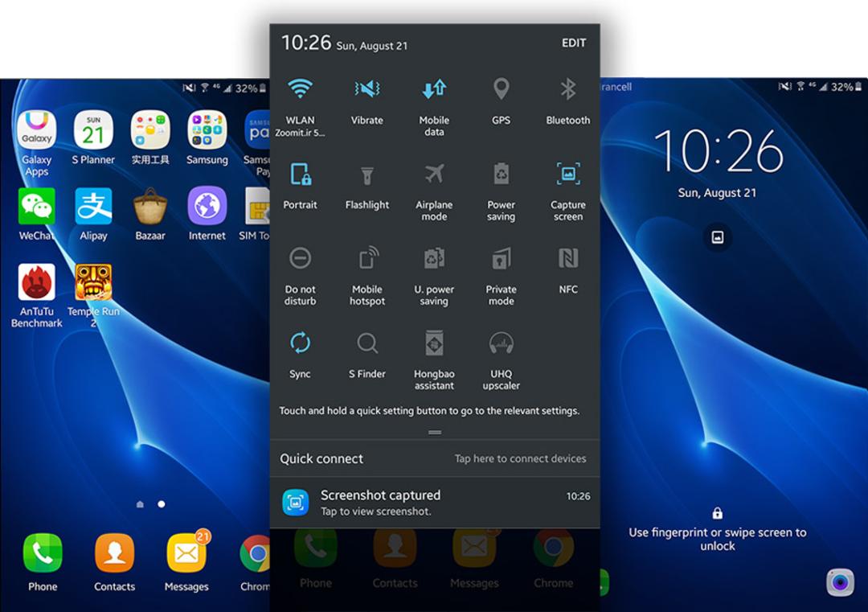Image resolution: width=868 pixels, height=612 pixels.
Task: Turn on Bluetooth
Action: click(x=568, y=101)
